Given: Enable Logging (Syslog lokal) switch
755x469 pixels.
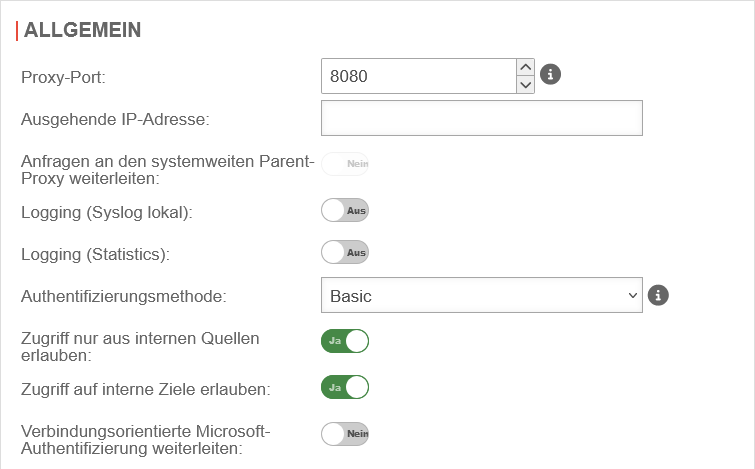Looking at the screenshot, I should coord(345,211).
